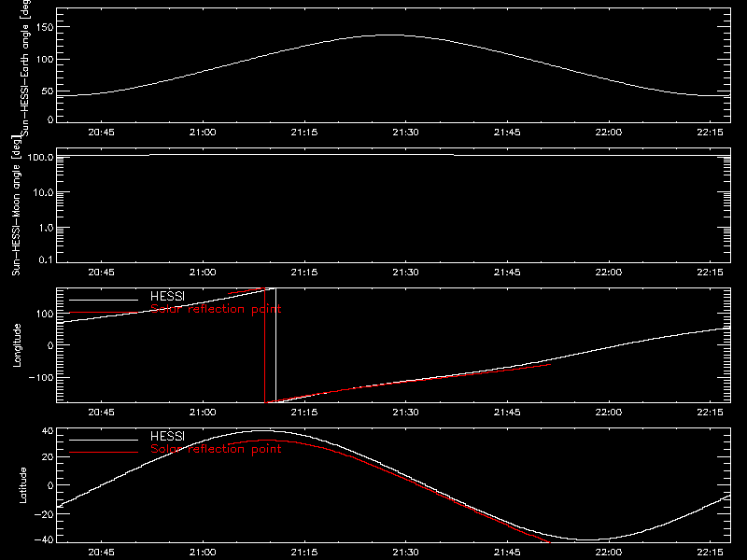Click the Longitude y-axis title

pos(17,345)
